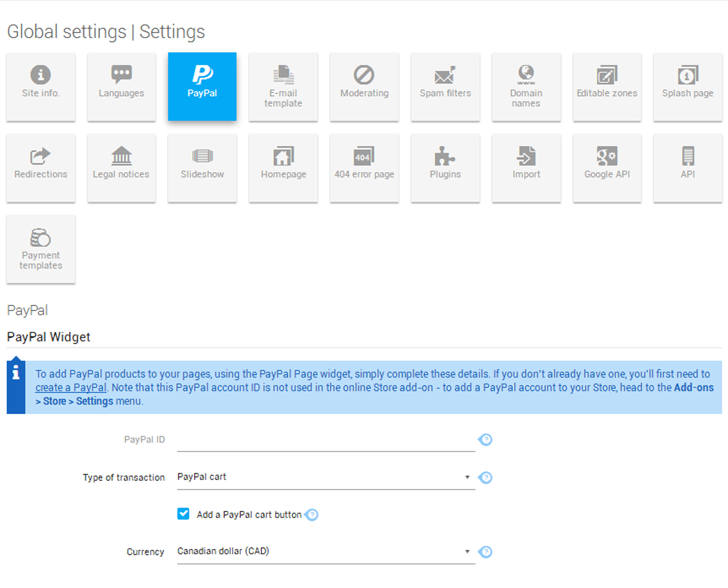Open the Moderating settings tile
Image resolution: width=728 pixels, height=588 pixels.
pos(364,87)
